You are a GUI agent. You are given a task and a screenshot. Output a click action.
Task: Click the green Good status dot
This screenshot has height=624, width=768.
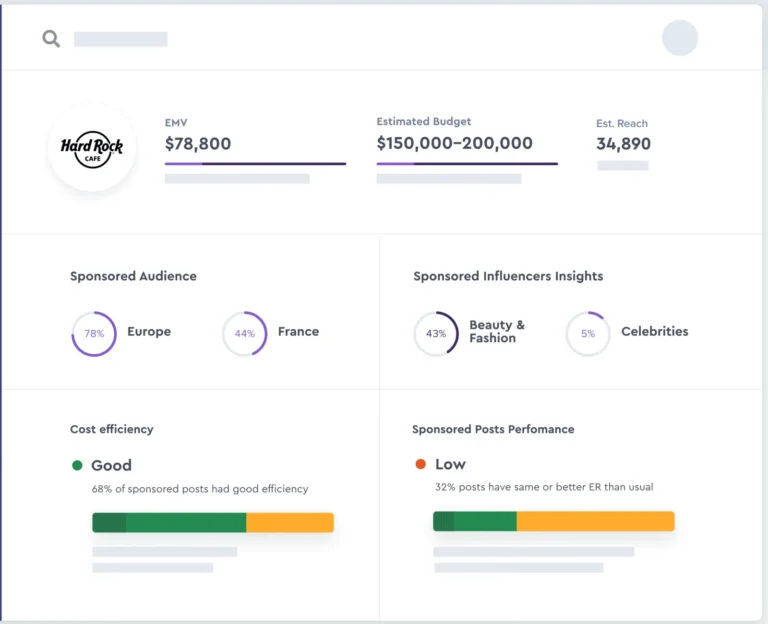click(x=77, y=465)
